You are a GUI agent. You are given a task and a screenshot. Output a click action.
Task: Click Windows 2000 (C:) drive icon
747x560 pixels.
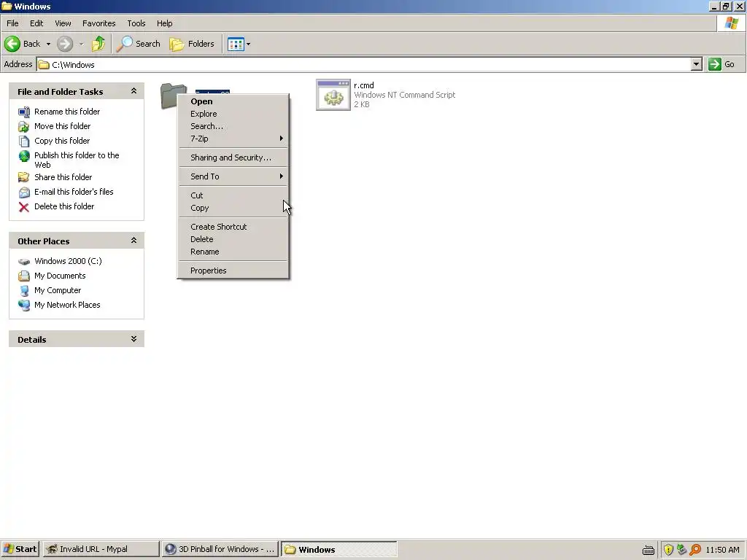point(24,262)
